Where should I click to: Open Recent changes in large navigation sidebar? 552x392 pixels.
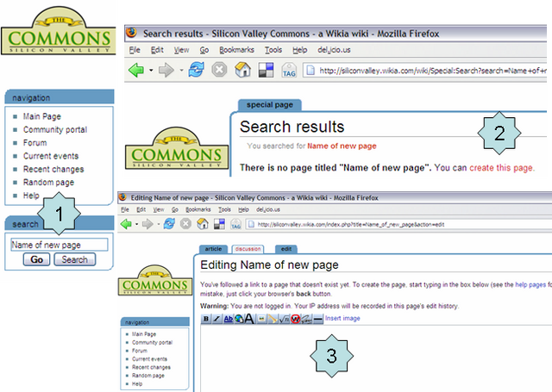(53, 169)
